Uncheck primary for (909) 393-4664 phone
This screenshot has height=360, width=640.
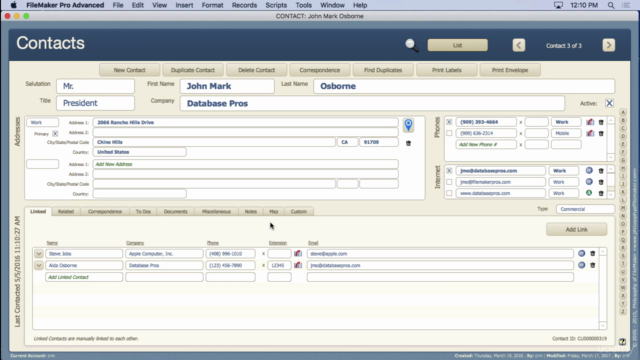pos(449,122)
